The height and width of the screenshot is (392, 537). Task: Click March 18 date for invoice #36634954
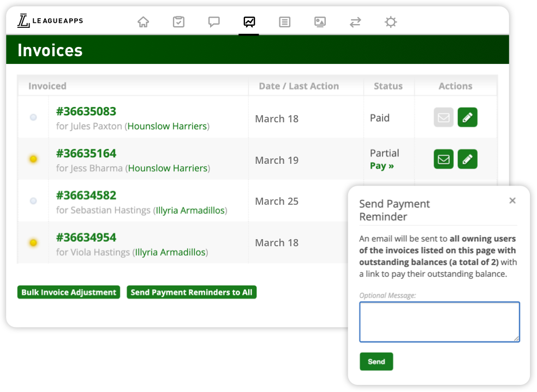[x=277, y=242]
